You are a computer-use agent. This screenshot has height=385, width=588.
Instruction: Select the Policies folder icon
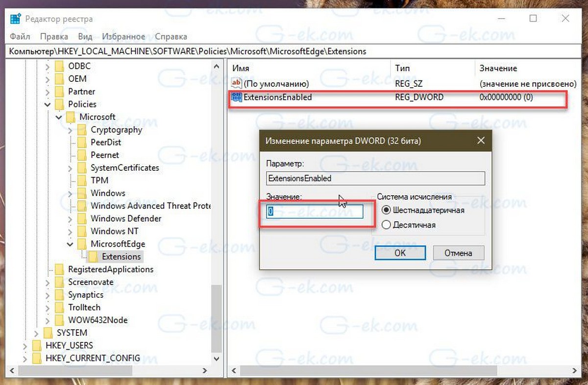[x=60, y=104]
